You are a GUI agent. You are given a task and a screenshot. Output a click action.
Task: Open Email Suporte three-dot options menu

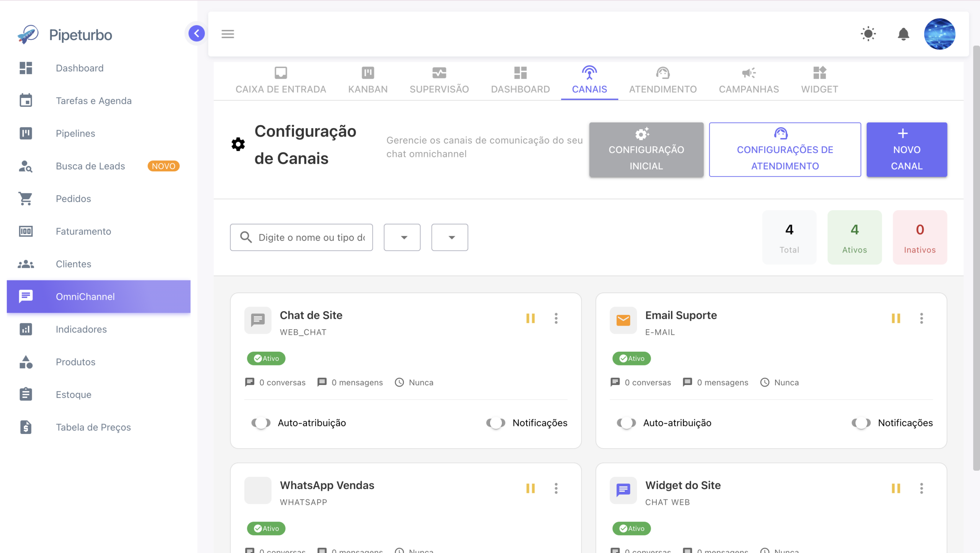(921, 318)
